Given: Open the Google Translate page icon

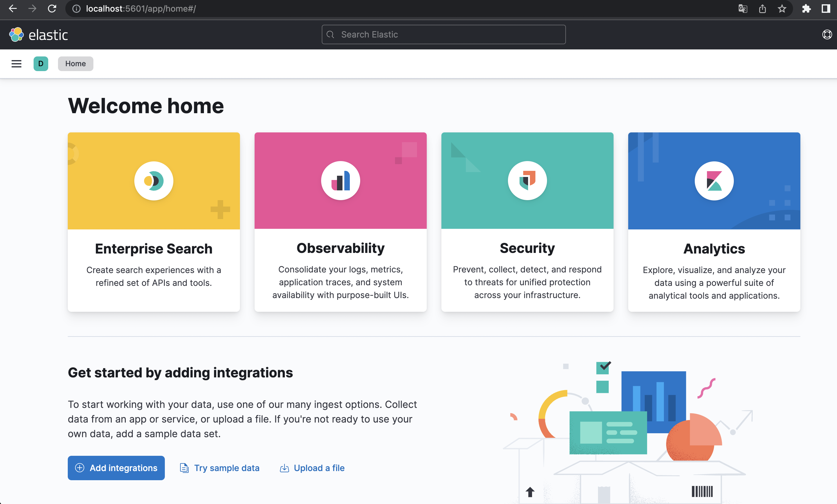Looking at the screenshot, I should click(743, 9).
